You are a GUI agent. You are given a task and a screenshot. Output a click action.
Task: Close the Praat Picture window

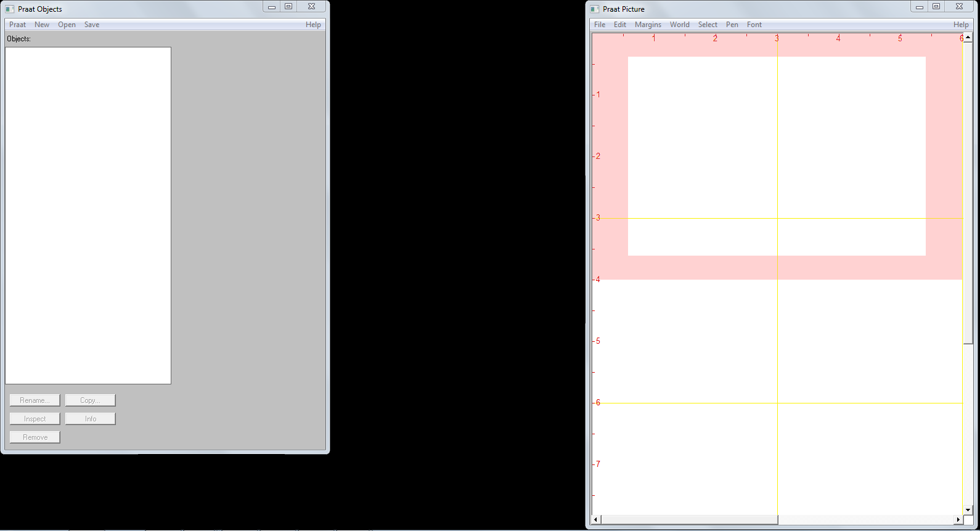960,6
